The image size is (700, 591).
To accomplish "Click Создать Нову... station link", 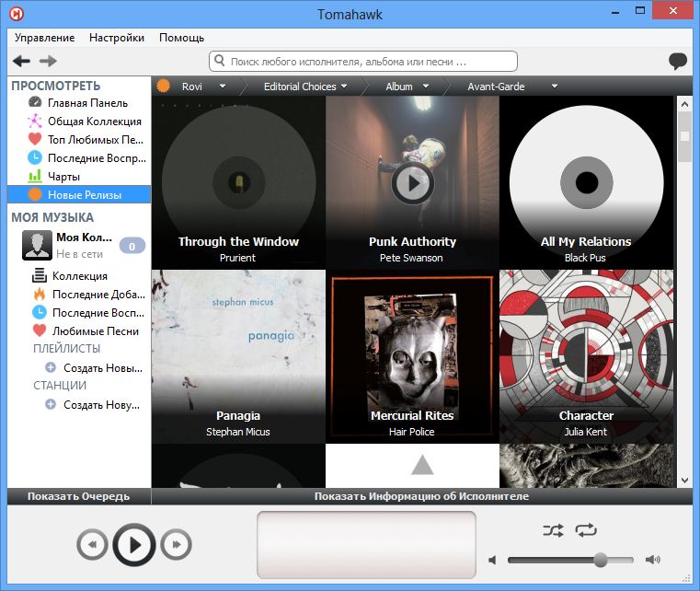I will (x=102, y=404).
